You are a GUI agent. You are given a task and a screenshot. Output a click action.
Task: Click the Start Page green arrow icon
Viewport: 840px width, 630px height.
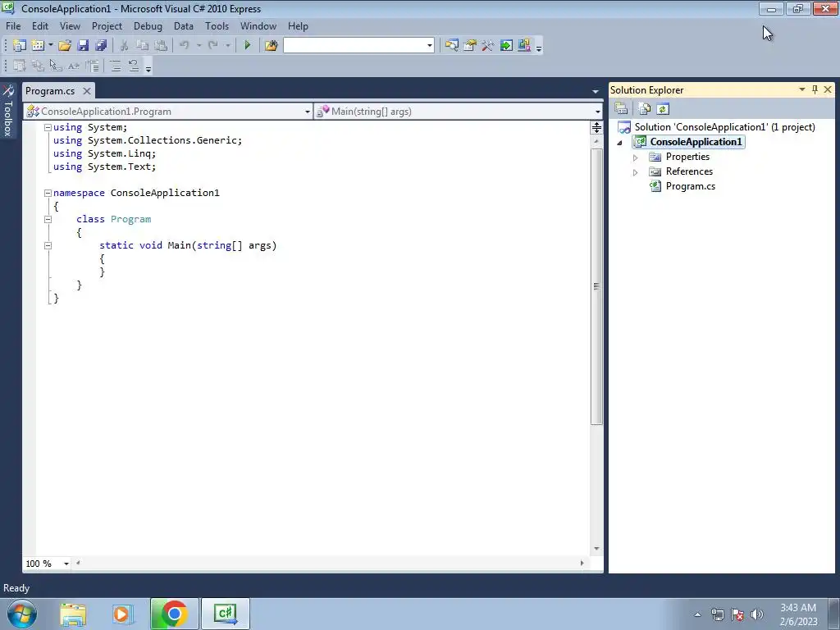pyautogui.click(x=506, y=46)
